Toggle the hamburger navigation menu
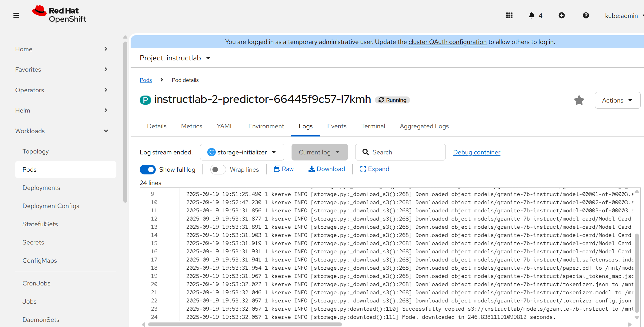The width and height of the screenshot is (644, 327). click(16, 15)
